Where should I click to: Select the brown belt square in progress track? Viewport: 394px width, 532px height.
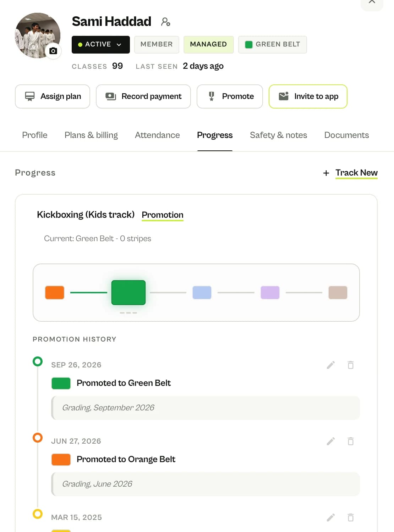338,293
